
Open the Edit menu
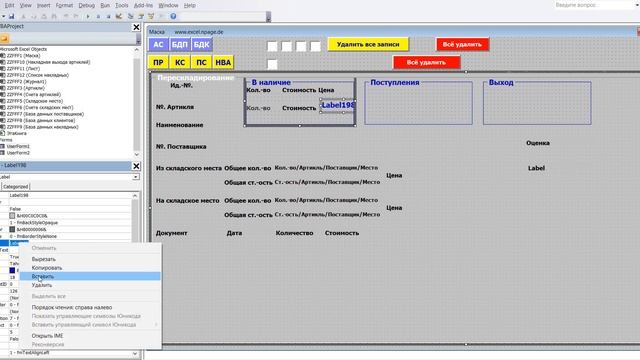click(x=9, y=5)
